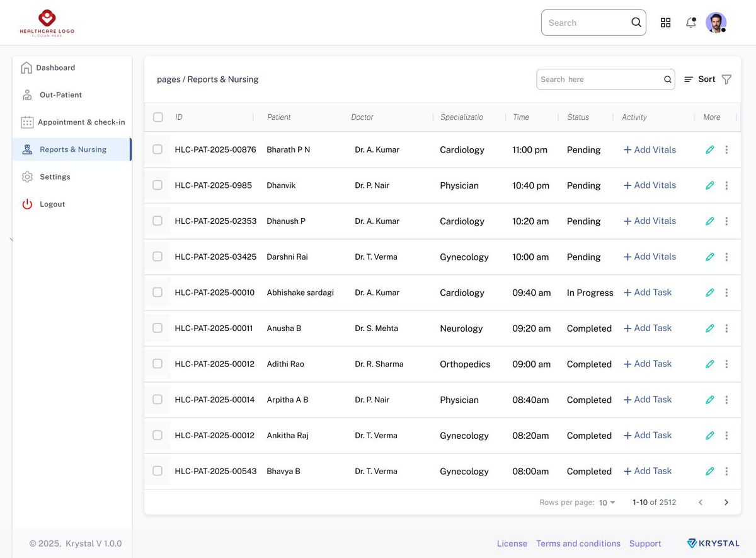Edit the Anusha B row with pencil icon
Viewport: 756px width, 558px height.
click(710, 328)
